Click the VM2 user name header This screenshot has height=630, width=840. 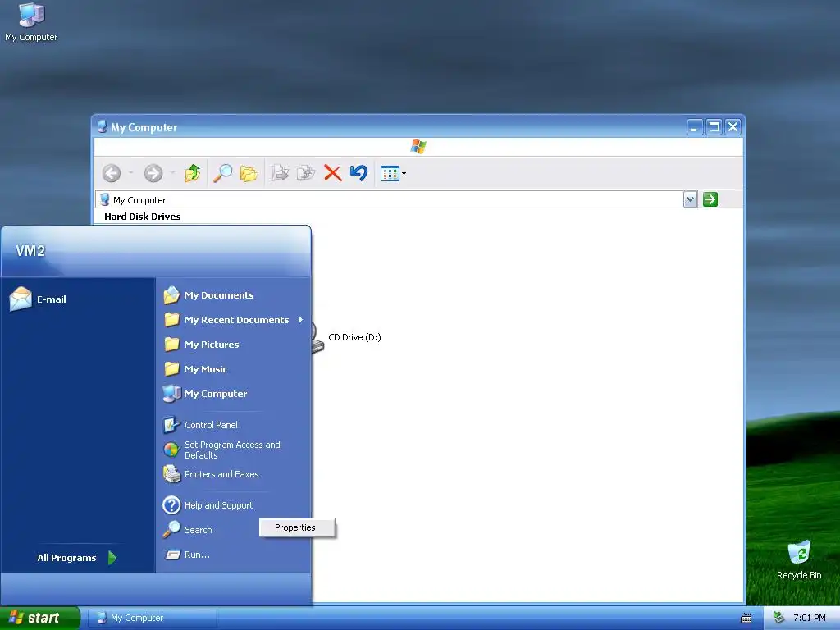point(30,251)
